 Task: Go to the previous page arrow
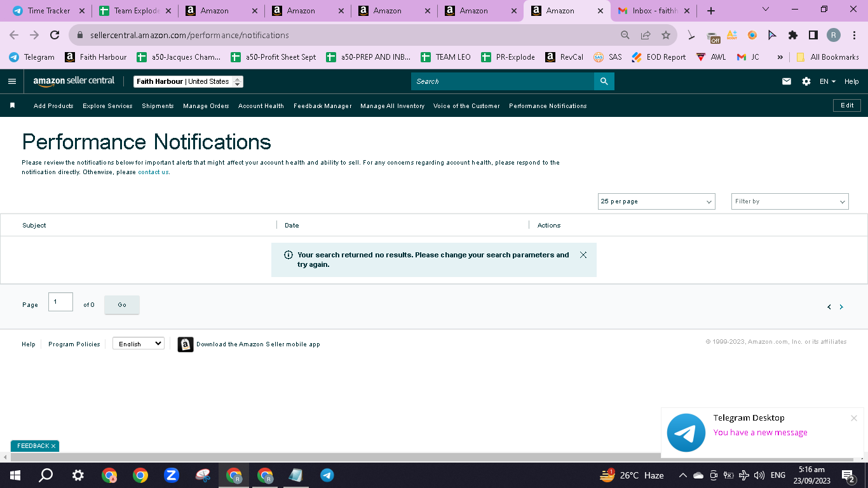[829, 307]
